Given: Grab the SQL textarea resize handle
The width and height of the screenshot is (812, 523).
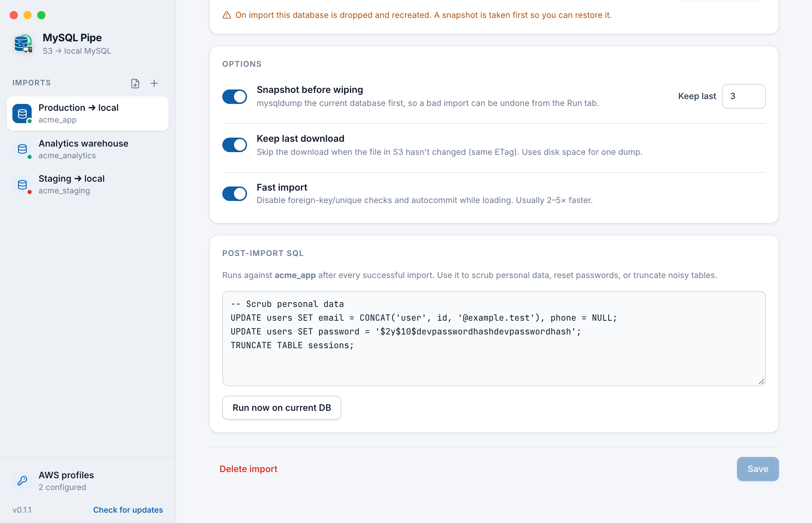Looking at the screenshot, I should (x=761, y=382).
